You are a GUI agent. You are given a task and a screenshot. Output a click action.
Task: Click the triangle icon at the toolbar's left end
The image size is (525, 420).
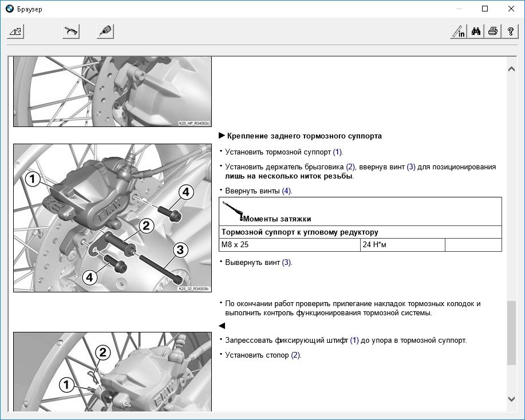coord(15,32)
